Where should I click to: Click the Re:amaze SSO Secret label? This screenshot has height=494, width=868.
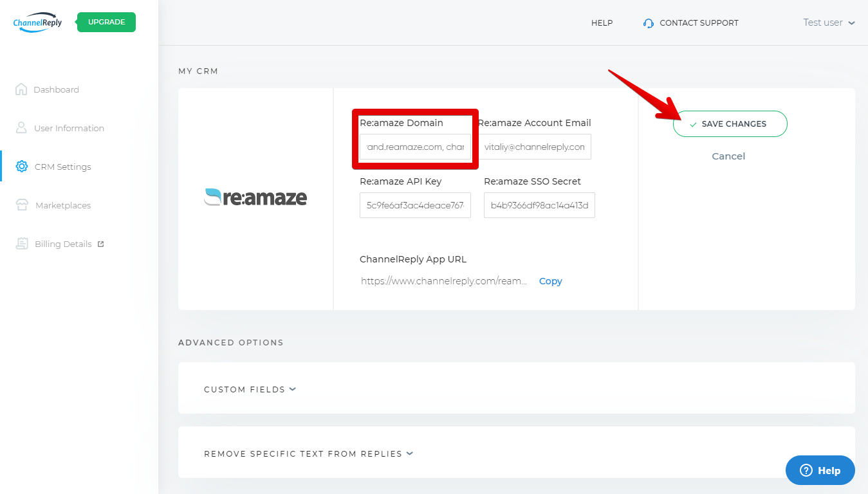pyautogui.click(x=533, y=181)
